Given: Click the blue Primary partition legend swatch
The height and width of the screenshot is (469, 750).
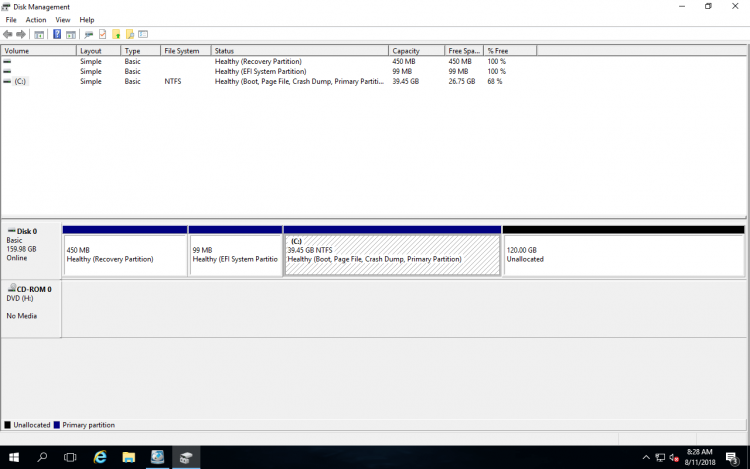Looking at the screenshot, I should 57,425.
